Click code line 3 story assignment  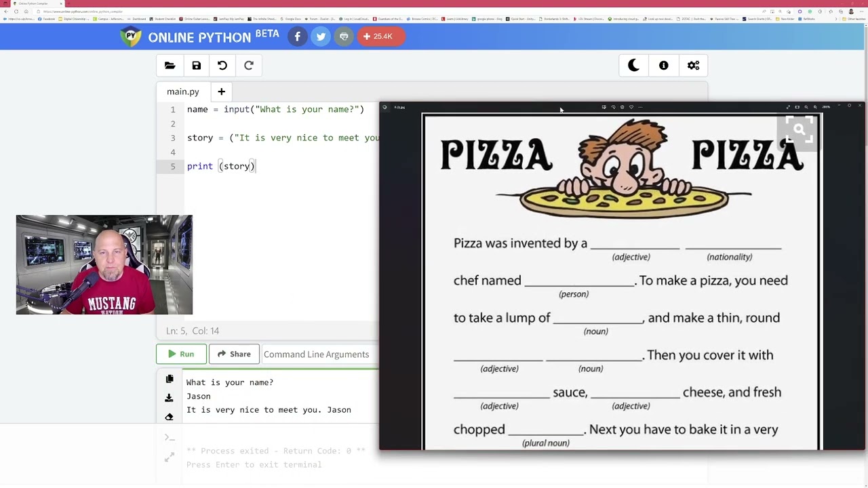283,138
